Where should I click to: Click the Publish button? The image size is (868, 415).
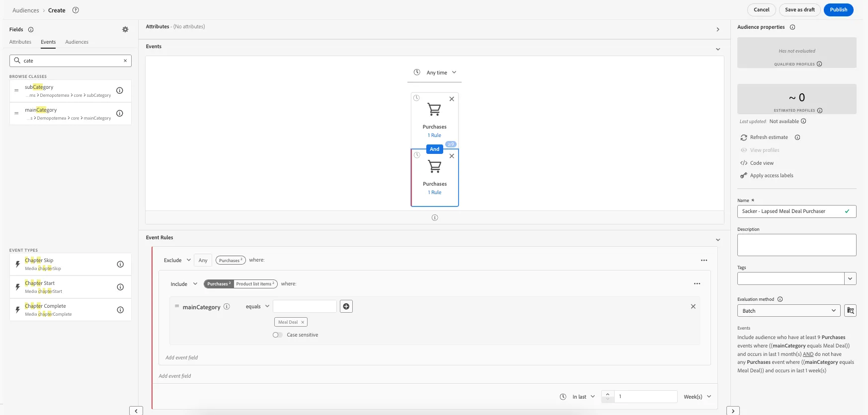[838, 10]
